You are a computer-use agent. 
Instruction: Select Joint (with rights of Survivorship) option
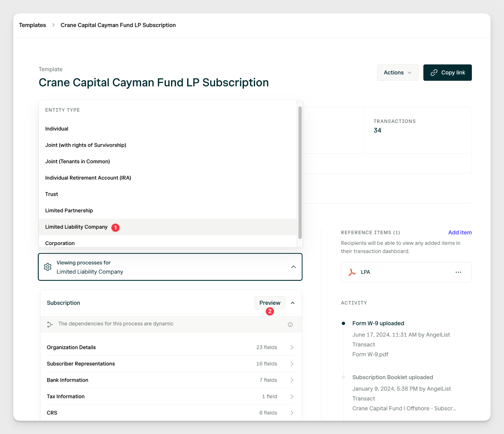168,145
